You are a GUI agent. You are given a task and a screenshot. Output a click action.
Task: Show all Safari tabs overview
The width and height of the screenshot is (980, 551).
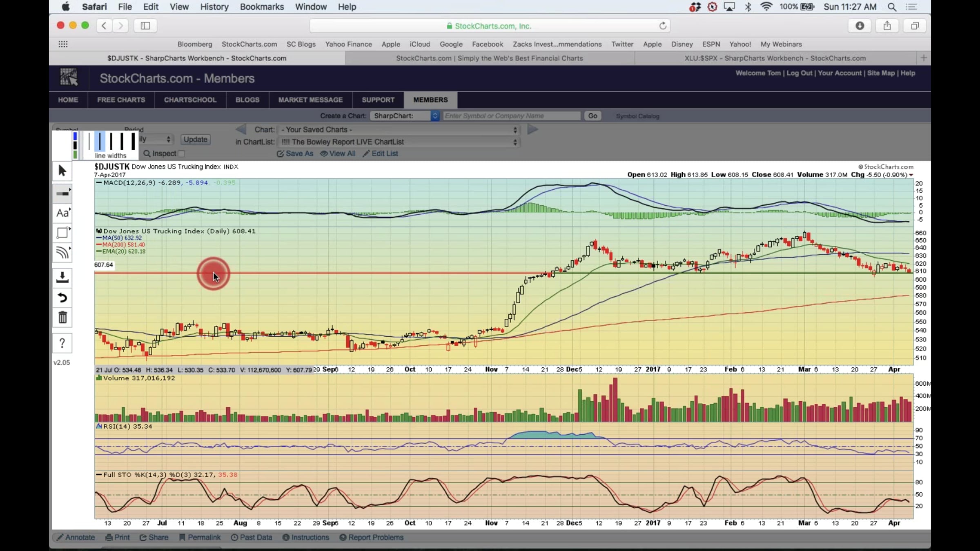tap(915, 26)
